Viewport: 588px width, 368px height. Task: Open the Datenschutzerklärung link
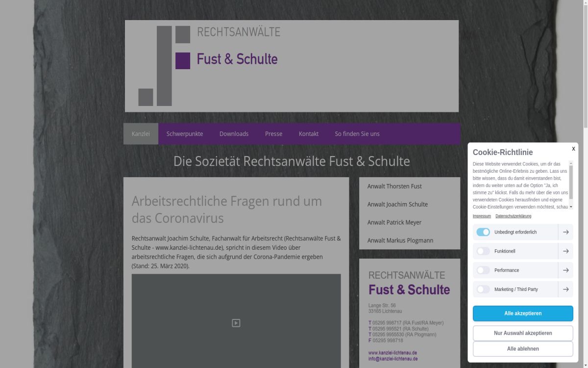[513, 216]
